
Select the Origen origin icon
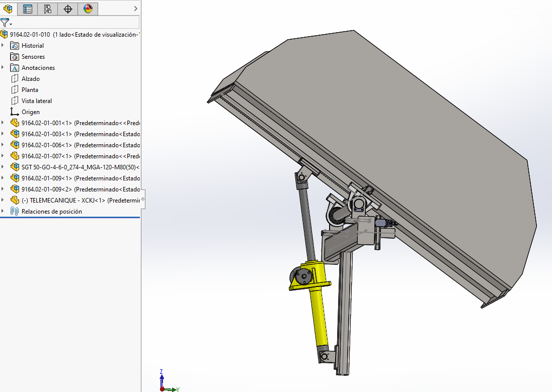(15, 112)
